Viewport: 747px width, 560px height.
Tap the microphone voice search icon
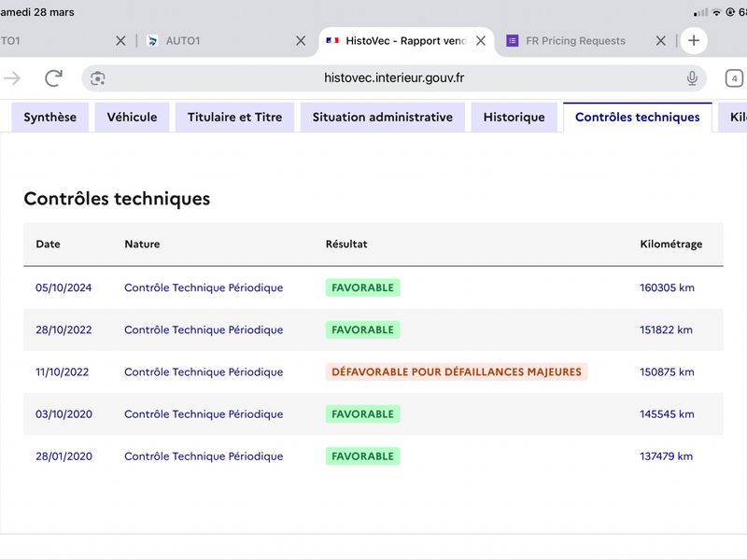point(692,78)
